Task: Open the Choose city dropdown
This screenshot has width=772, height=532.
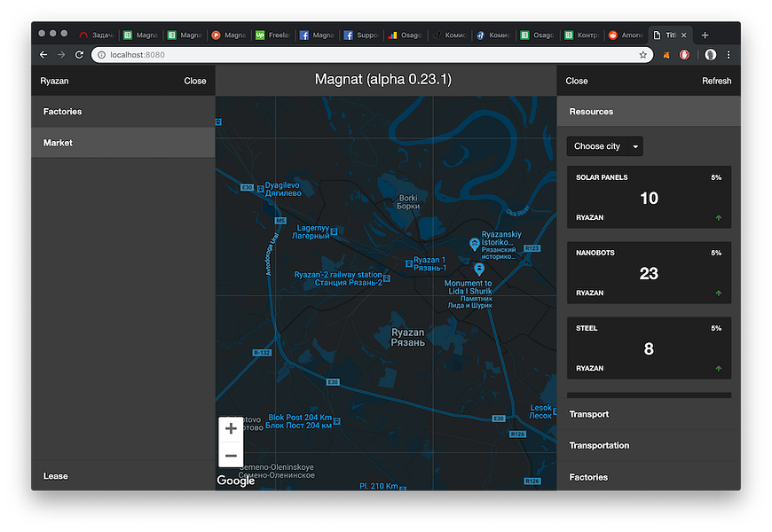Action: coord(604,146)
